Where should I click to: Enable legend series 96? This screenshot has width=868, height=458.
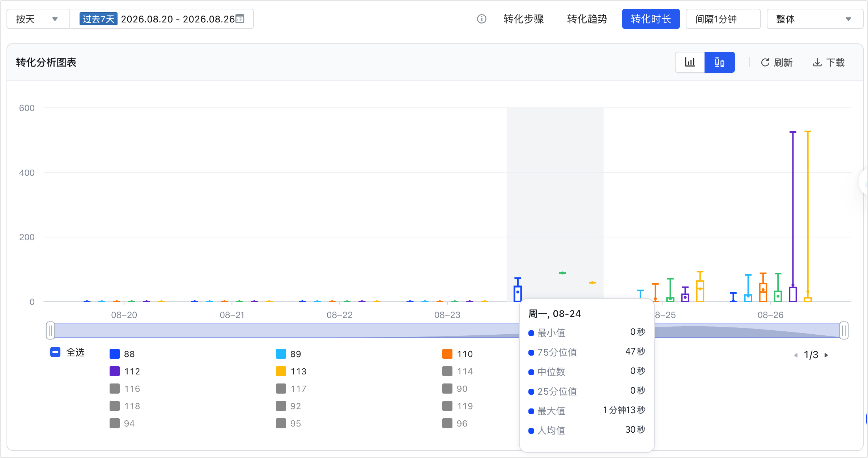coord(455,423)
